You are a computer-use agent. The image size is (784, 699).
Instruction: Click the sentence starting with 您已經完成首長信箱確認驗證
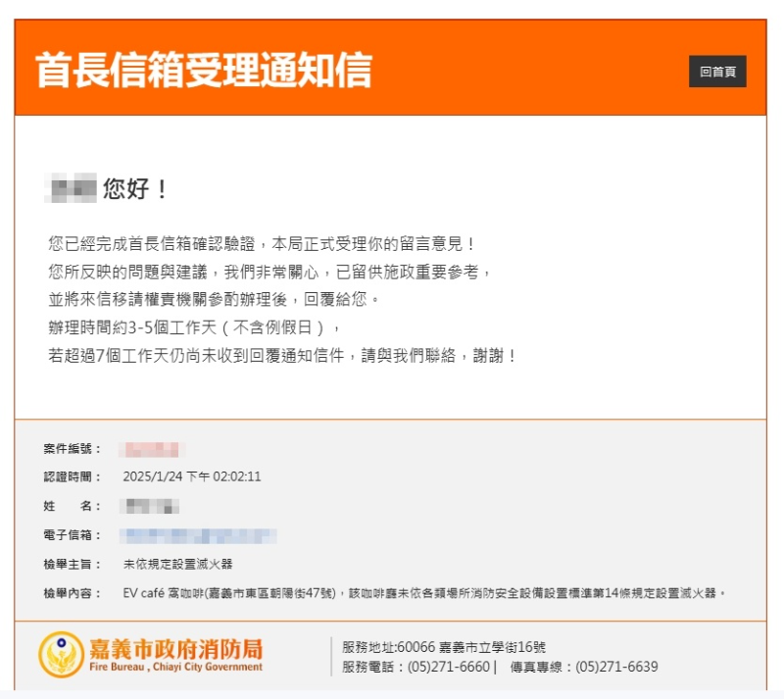pos(262,243)
